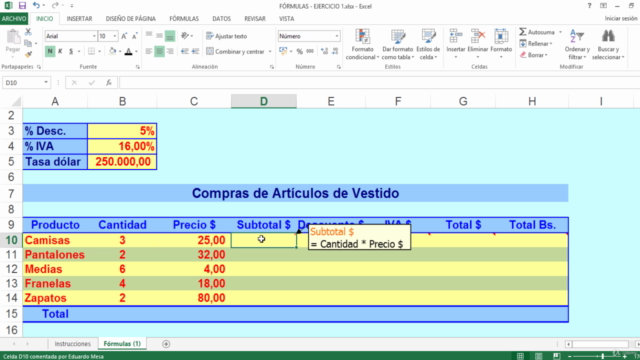The image size is (640, 360).
Task: Switch to VISTA ribbon tab
Action: coord(287,19)
